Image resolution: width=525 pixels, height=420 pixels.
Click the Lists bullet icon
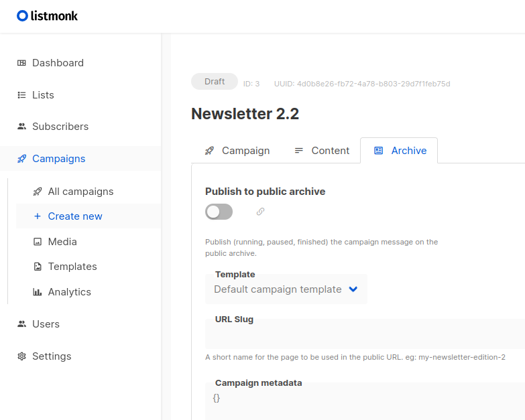(21, 95)
